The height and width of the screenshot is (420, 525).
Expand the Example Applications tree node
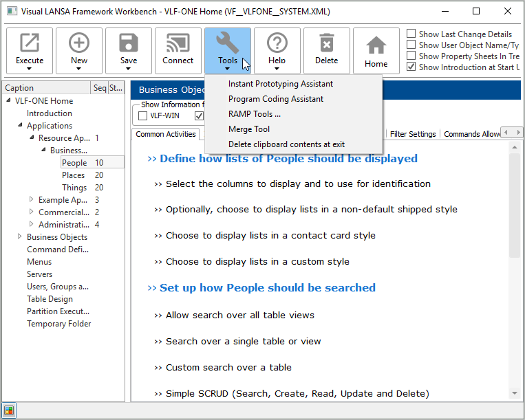point(31,200)
